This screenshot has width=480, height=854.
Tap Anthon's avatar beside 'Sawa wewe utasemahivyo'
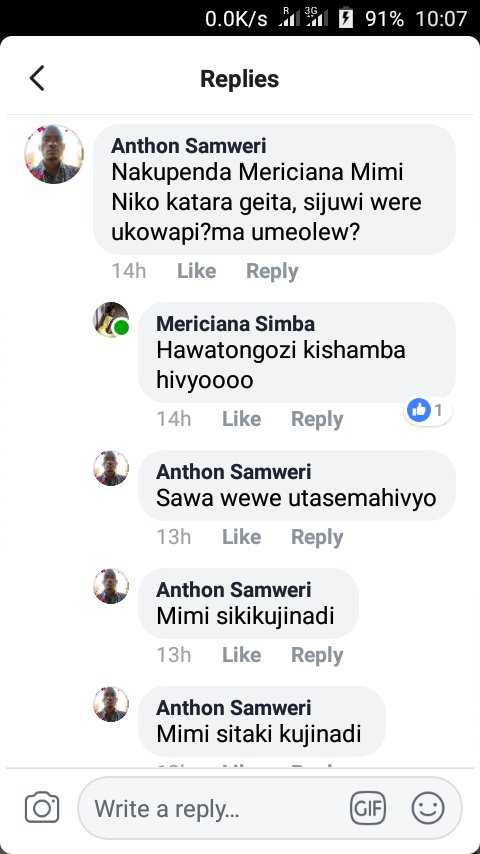point(111,468)
